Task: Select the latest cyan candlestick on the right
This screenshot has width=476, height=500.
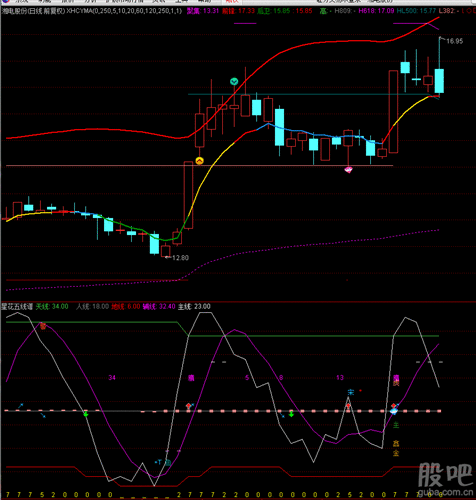Action: pos(439,81)
